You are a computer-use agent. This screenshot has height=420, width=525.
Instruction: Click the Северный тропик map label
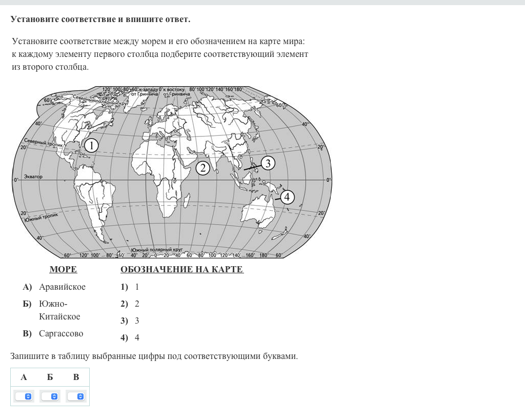coord(43,143)
